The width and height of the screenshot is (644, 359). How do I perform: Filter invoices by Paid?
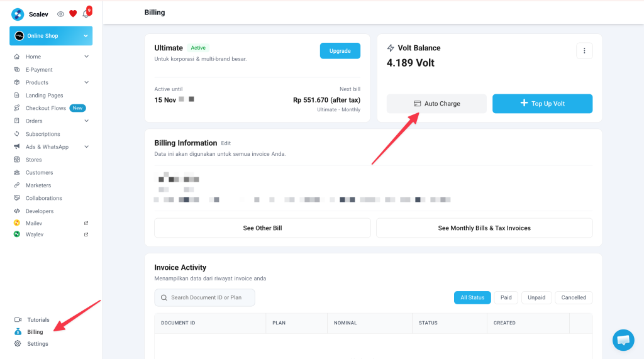[506, 297]
